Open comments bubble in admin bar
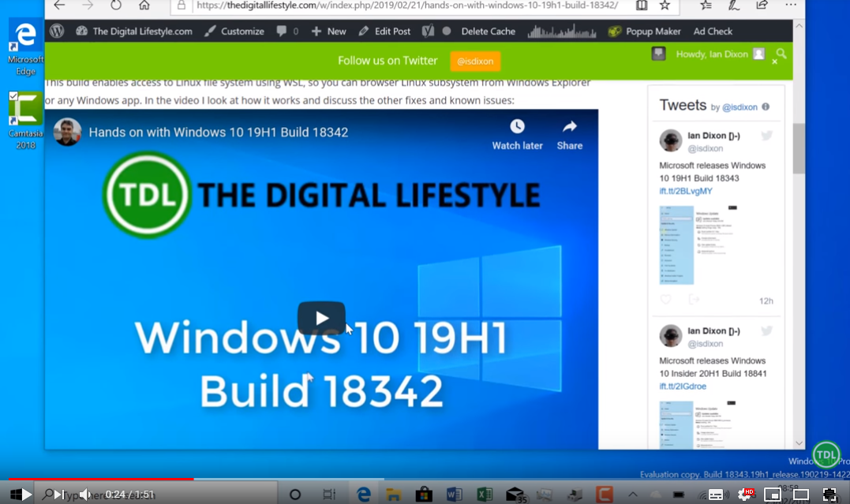850x504 pixels. [287, 32]
